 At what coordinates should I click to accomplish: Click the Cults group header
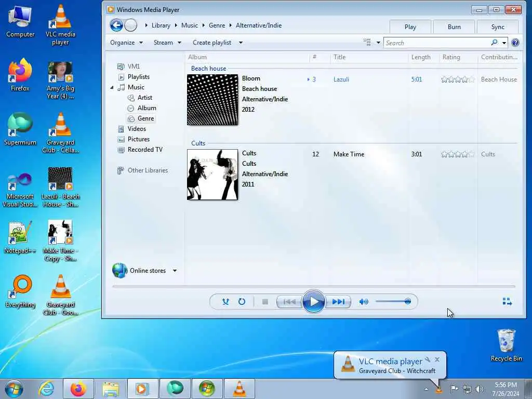pyautogui.click(x=198, y=143)
